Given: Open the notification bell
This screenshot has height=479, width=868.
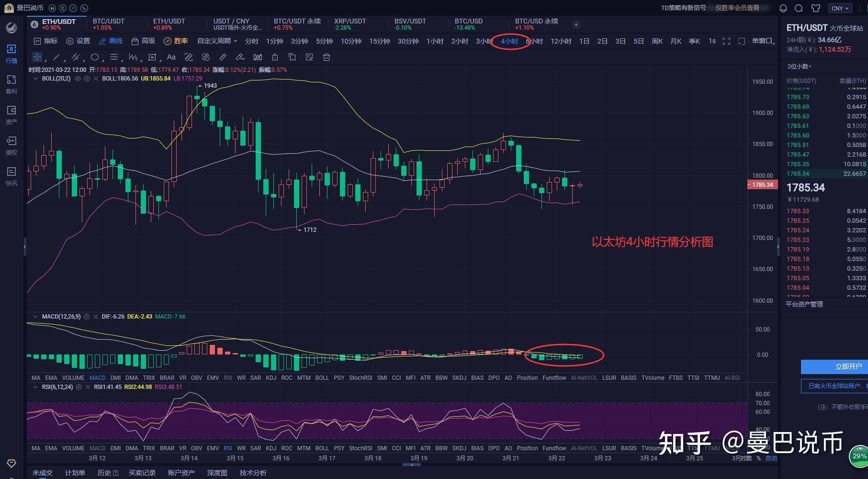Looking at the screenshot, I should (783, 8).
